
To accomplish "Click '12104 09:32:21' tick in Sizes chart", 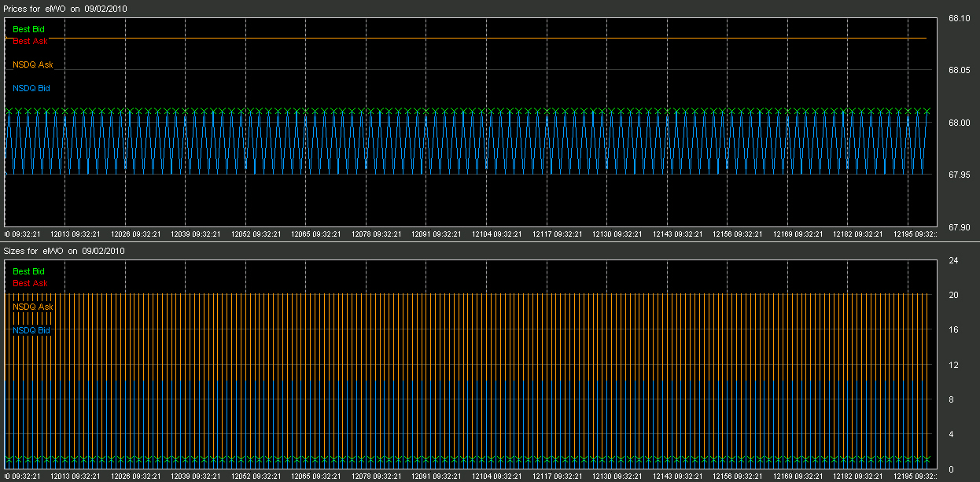I will coord(497,476).
